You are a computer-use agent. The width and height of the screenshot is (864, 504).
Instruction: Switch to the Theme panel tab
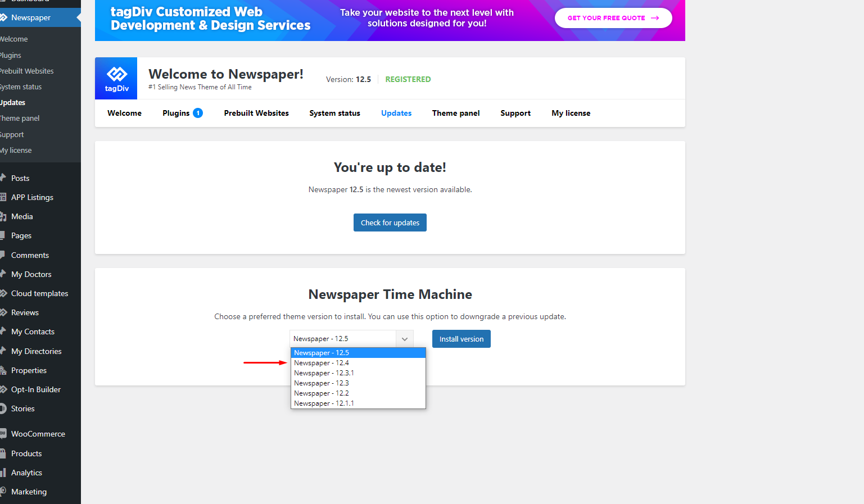455,113
